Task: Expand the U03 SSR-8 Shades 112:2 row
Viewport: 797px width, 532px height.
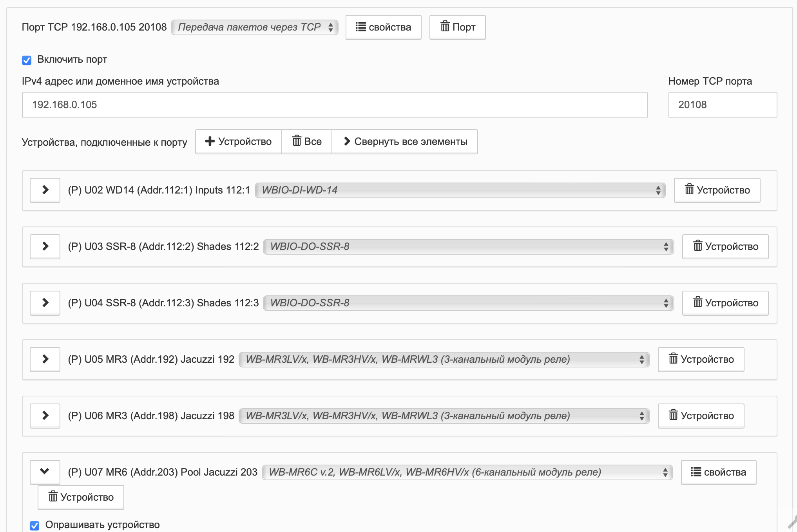Action: point(45,246)
